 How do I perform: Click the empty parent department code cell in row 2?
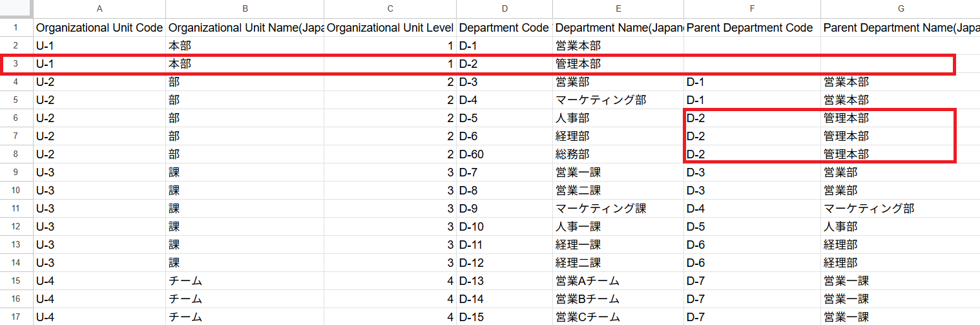click(x=752, y=46)
